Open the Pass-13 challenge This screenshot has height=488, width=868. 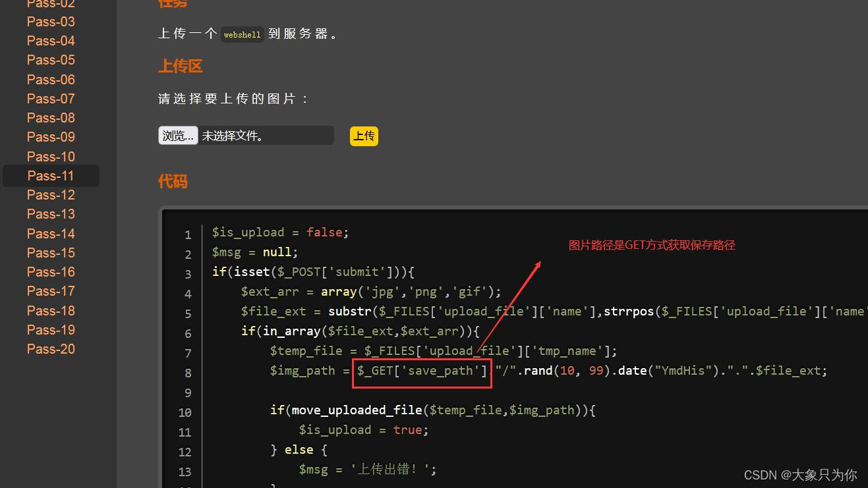[x=51, y=214]
